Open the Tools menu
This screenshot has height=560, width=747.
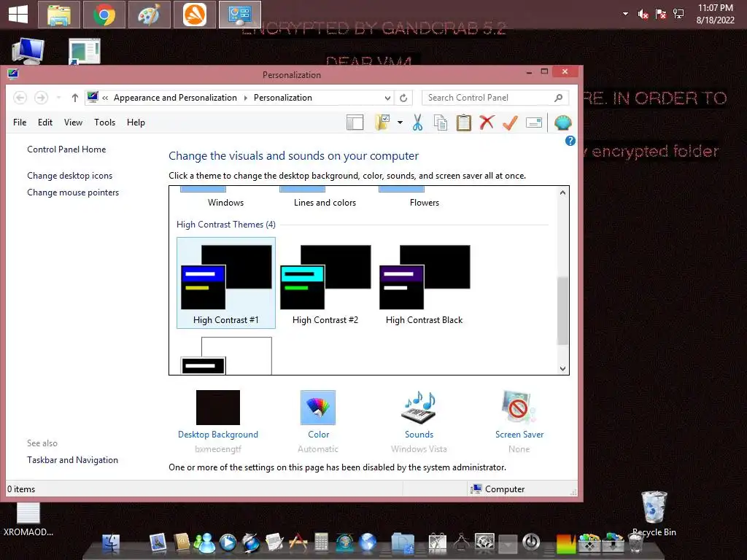[x=105, y=122]
